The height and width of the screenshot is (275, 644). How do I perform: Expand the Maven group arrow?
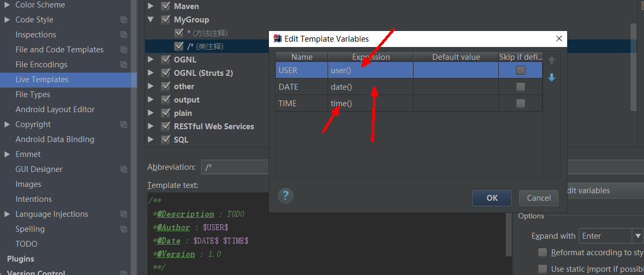(x=151, y=6)
